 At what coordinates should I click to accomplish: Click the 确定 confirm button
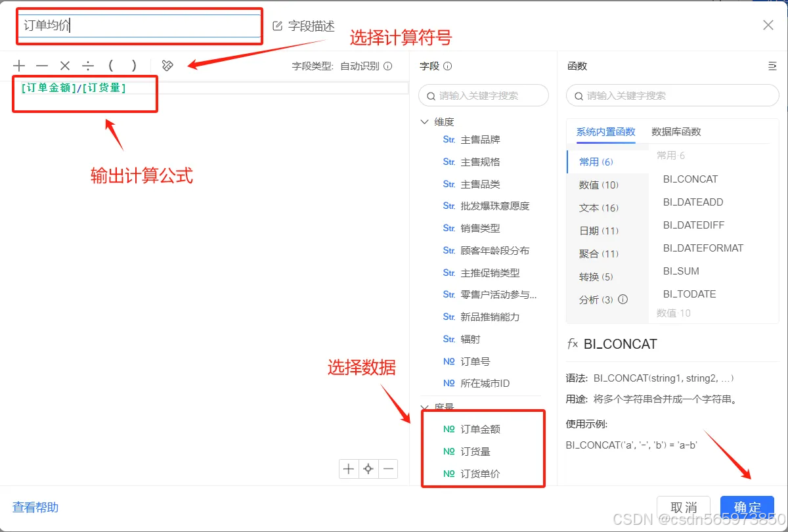coord(747,507)
